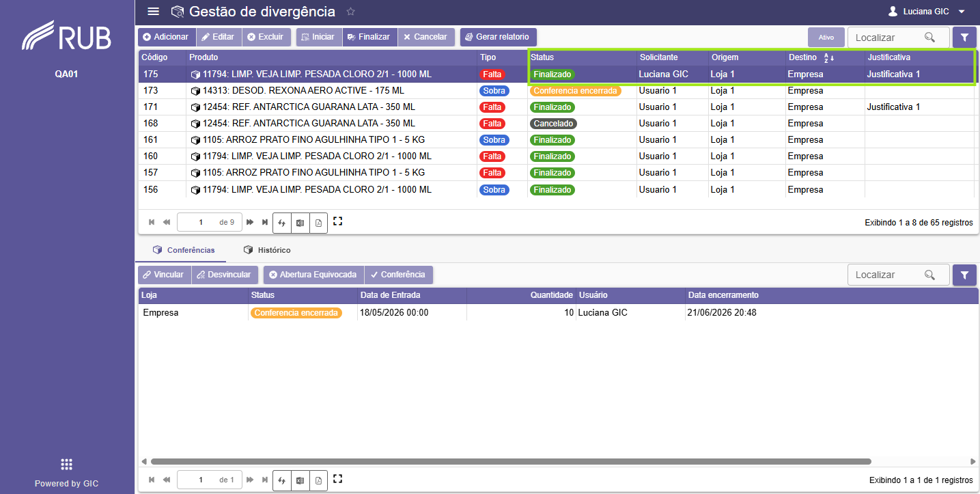Viewport: 980px width, 494px height.
Task: Switch to the Histórico tab
Action: tap(267, 250)
